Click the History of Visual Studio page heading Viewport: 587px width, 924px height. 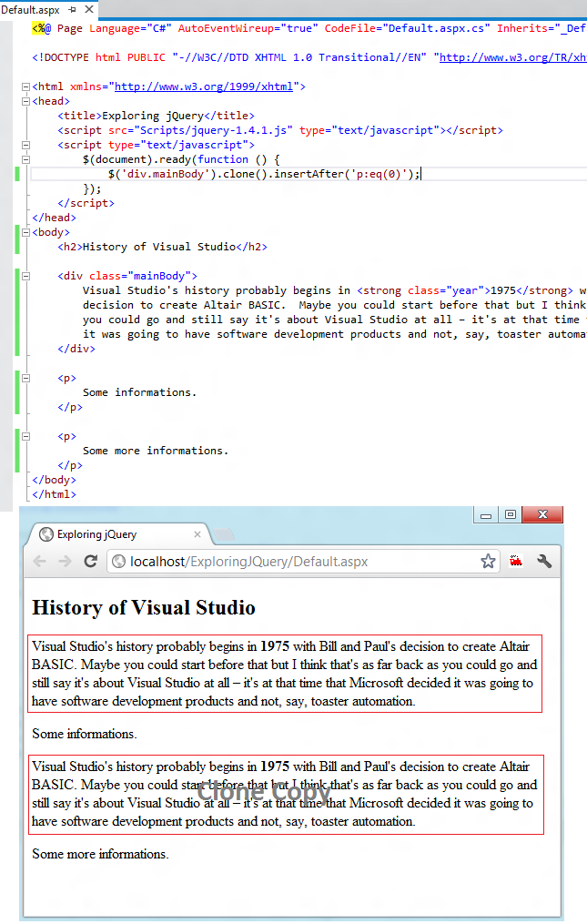[144, 607]
